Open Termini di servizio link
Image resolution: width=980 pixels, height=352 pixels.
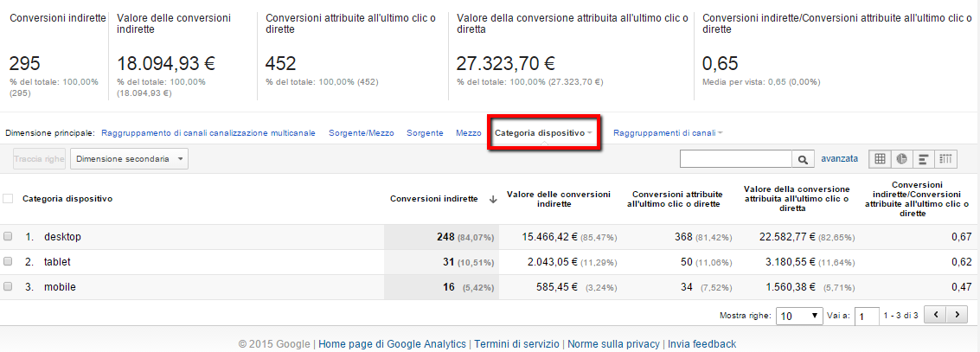coord(517,343)
